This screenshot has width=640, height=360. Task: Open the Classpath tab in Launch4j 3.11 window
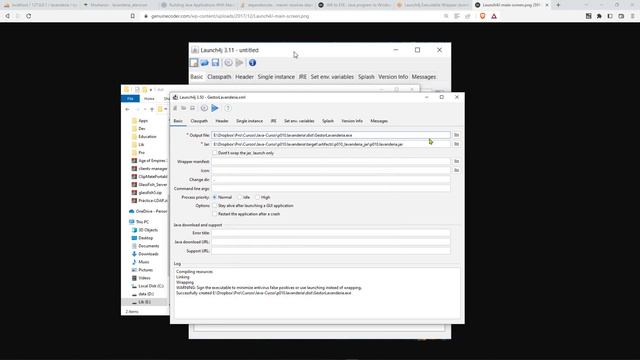pos(219,77)
